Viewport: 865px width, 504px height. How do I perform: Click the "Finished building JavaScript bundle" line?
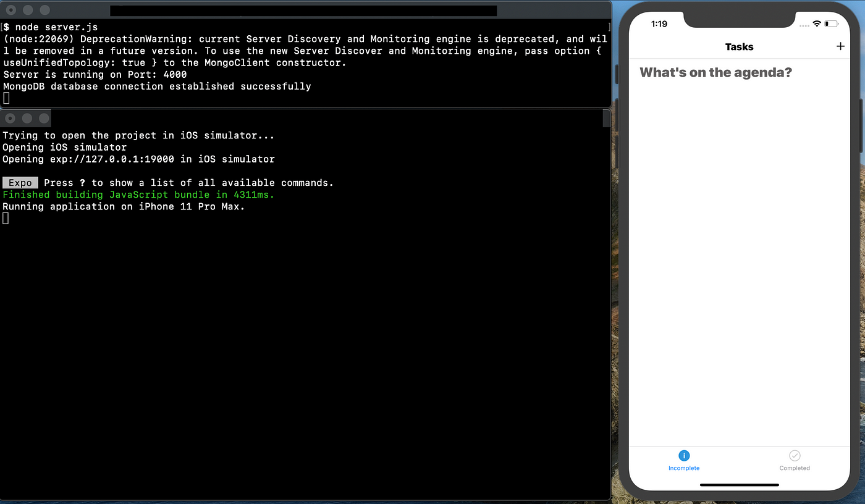[138, 195]
